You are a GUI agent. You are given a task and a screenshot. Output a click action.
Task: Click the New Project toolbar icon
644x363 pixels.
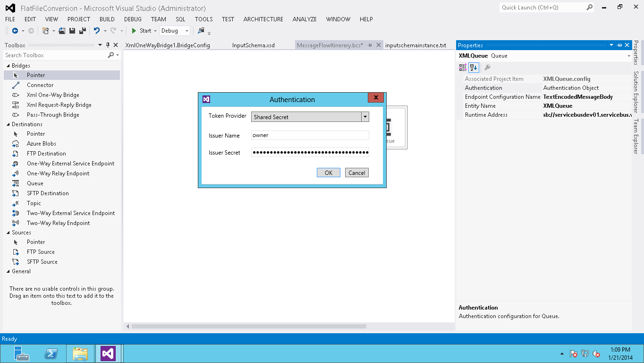[45, 31]
